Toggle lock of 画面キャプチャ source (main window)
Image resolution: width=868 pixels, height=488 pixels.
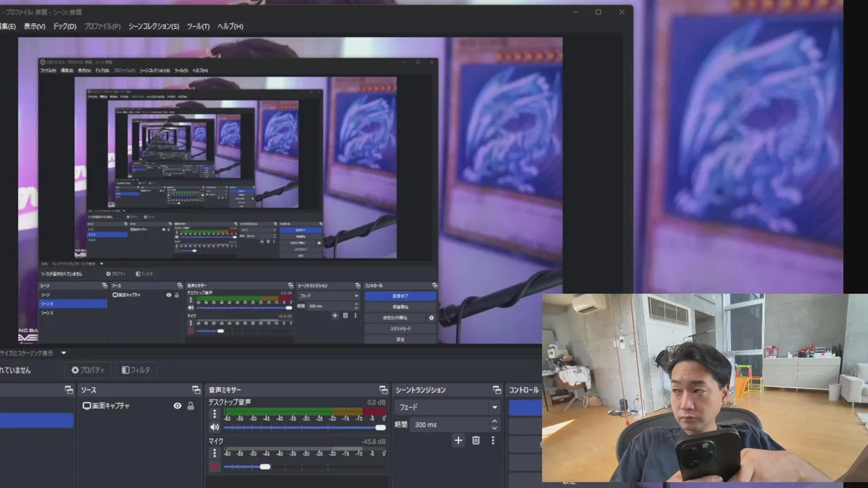coord(191,406)
